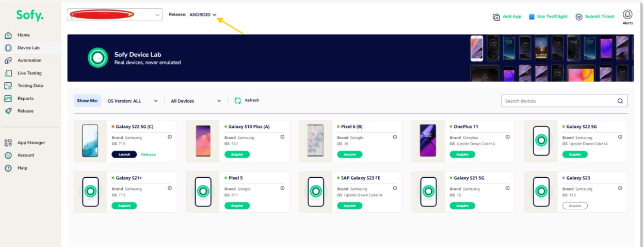Expand the All Devices filter dropdown
The height and width of the screenshot is (247, 644).
pos(196,101)
